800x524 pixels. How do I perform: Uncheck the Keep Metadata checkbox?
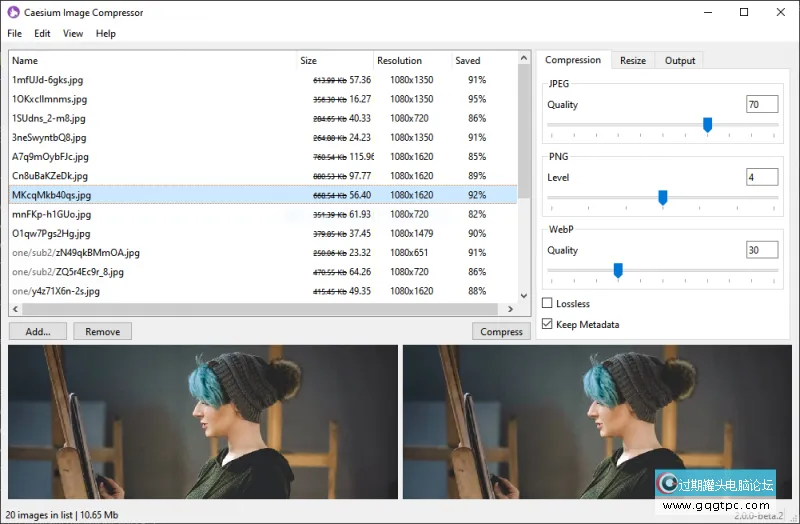[547, 324]
